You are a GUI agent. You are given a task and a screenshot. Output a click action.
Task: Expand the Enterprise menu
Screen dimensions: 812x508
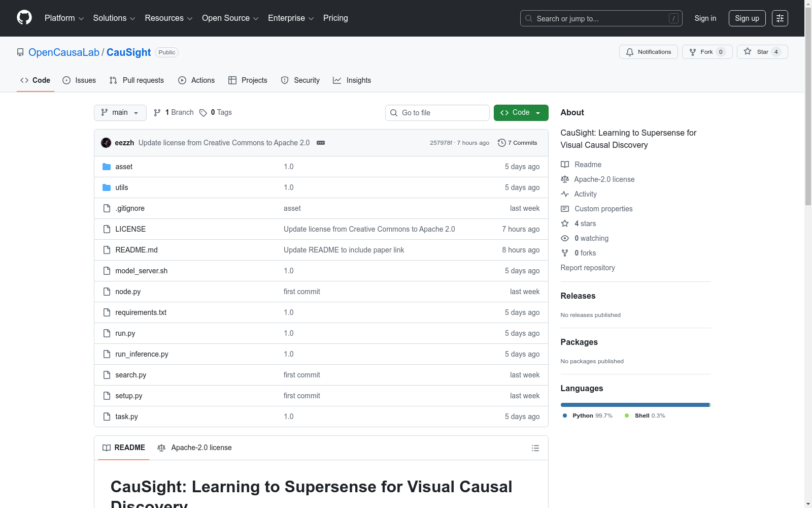[291, 18]
